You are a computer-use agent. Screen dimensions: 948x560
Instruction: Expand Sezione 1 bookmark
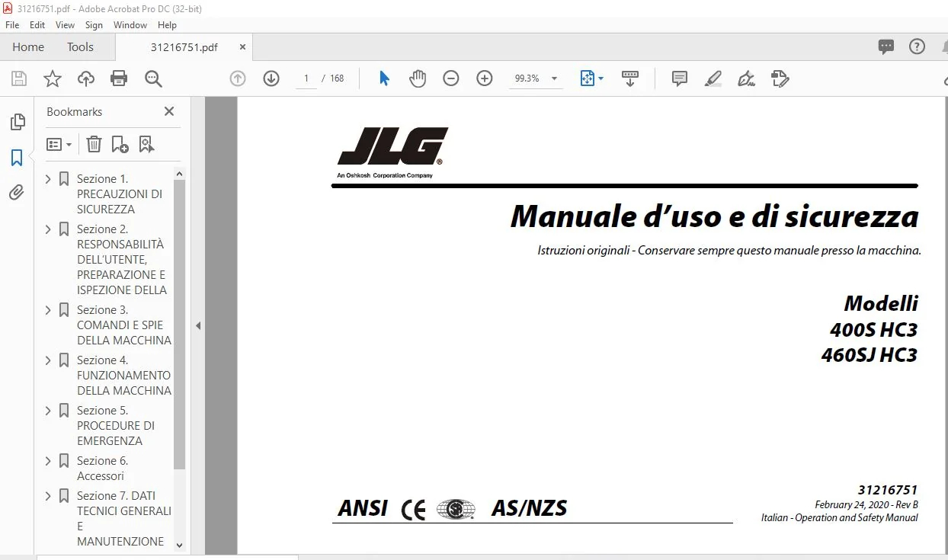pyautogui.click(x=48, y=179)
